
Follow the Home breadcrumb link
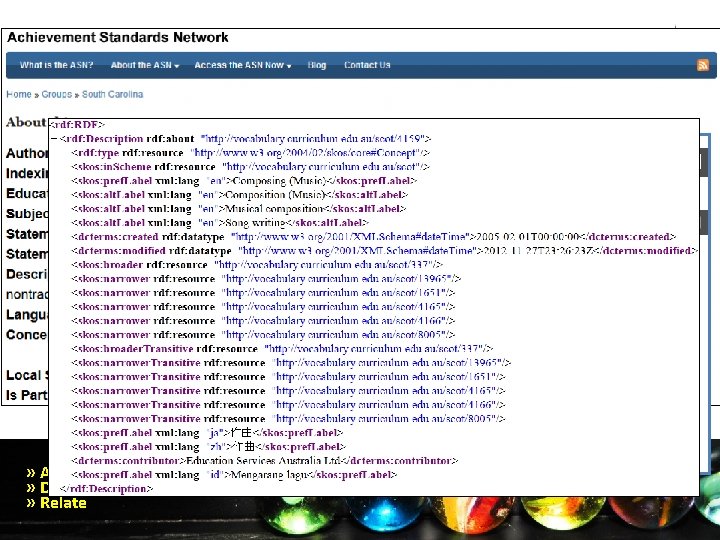[19, 94]
